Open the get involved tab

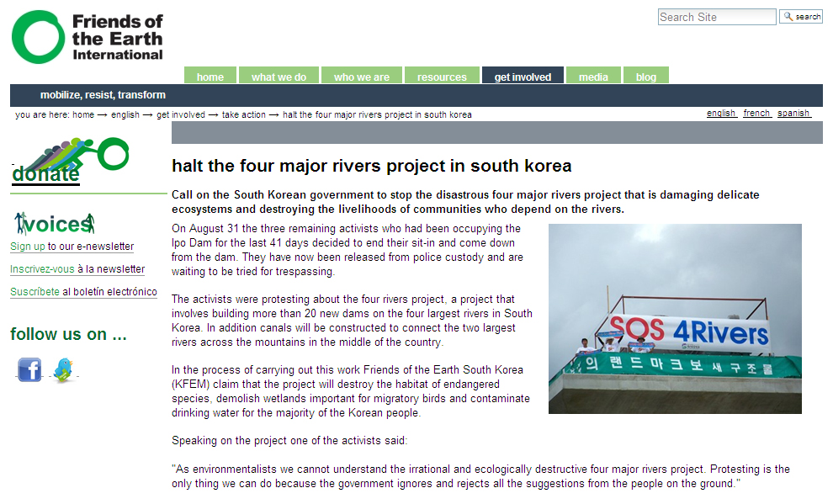523,76
